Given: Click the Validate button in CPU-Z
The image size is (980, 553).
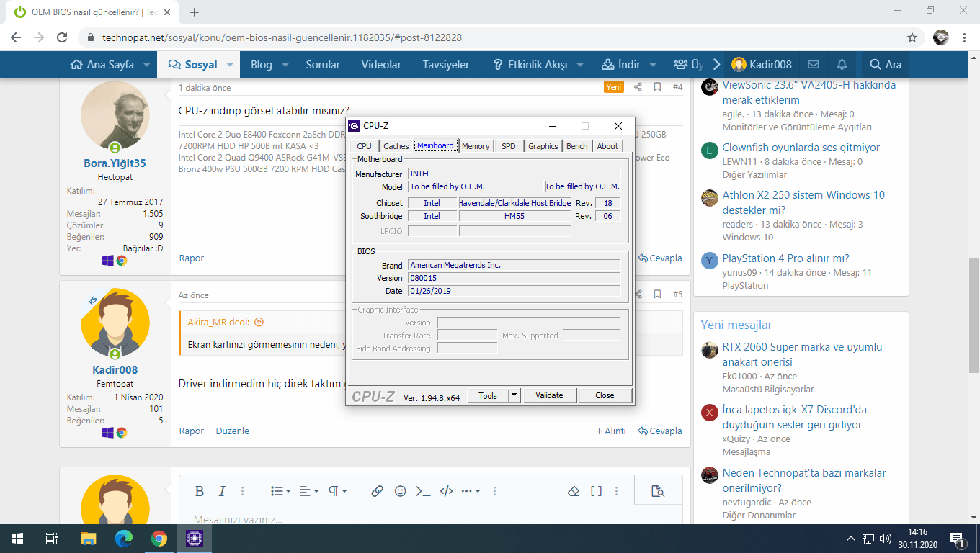Looking at the screenshot, I should pos(549,395).
